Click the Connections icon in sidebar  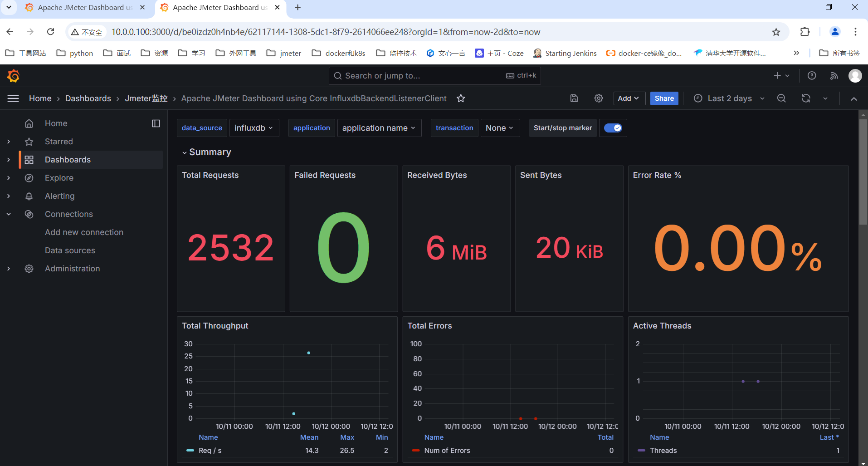(x=29, y=214)
